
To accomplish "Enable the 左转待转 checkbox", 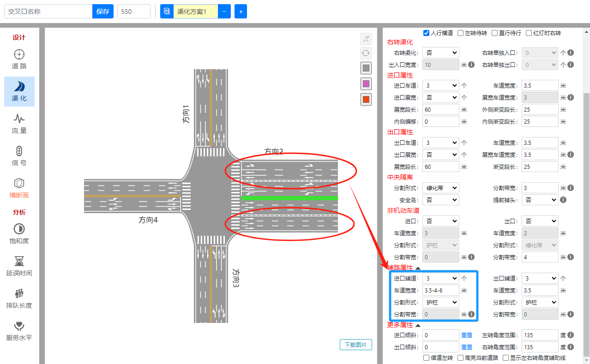I will pyautogui.click(x=461, y=33).
